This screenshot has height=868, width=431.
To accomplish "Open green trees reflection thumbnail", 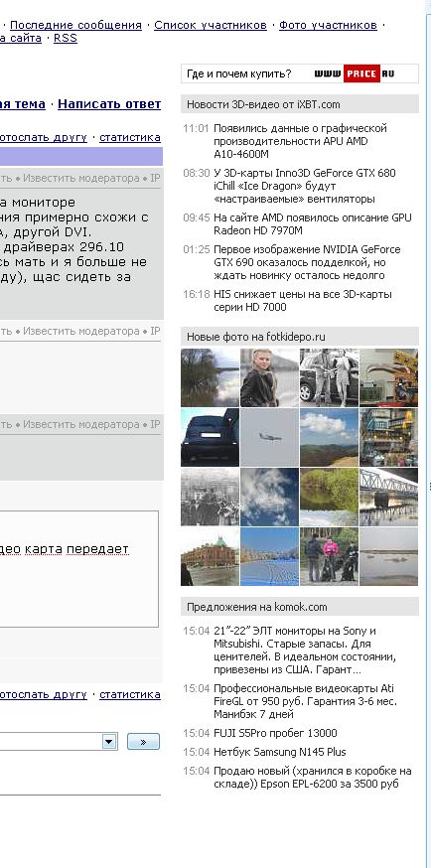I will pos(329,498).
